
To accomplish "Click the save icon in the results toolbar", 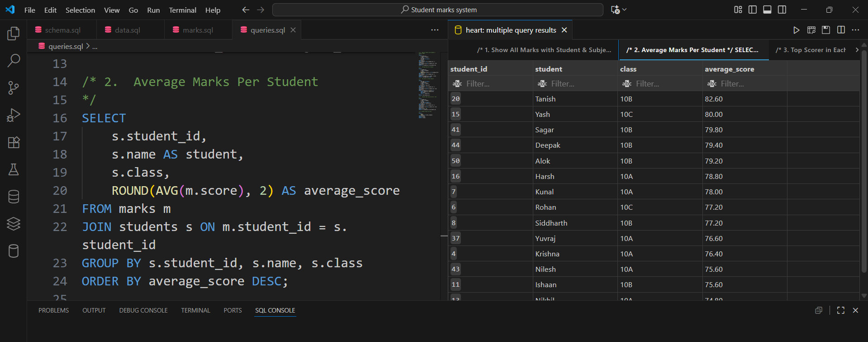I will tap(826, 30).
